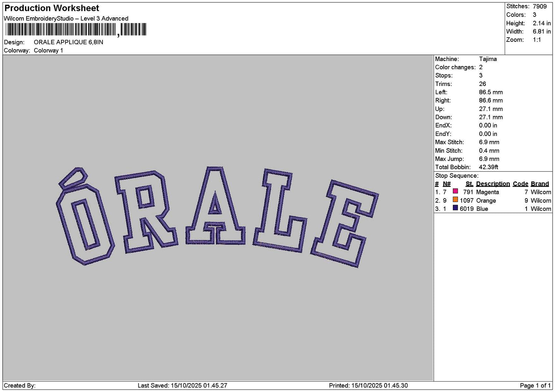Select the EndY value '0.00 in'
This screenshot has height=392, width=555.
point(488,134)
